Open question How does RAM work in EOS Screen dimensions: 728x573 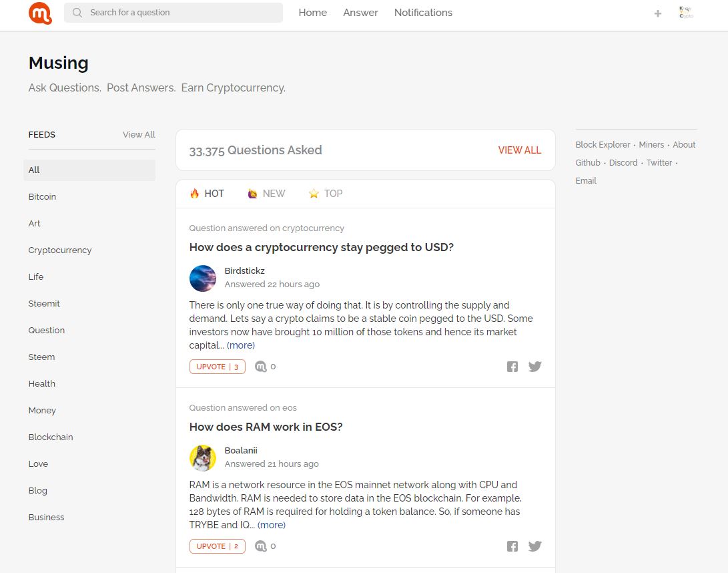pos(266,427)
